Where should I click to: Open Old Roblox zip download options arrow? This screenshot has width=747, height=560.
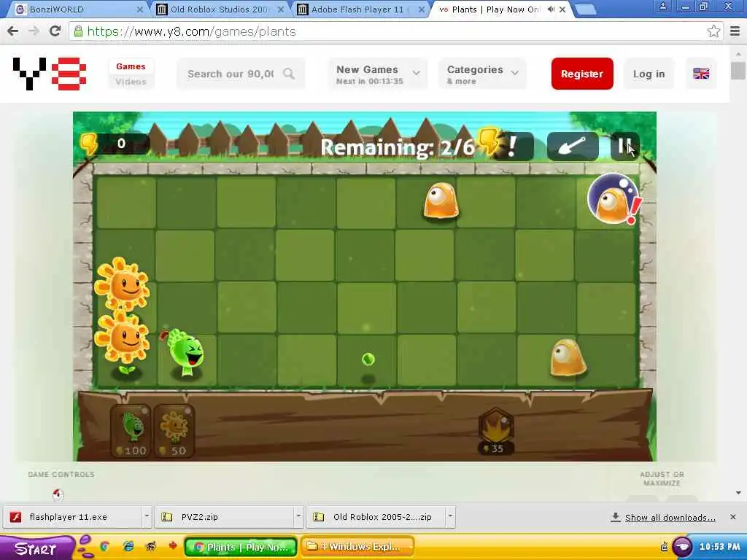pyautogui.click(x=450, y=517)
